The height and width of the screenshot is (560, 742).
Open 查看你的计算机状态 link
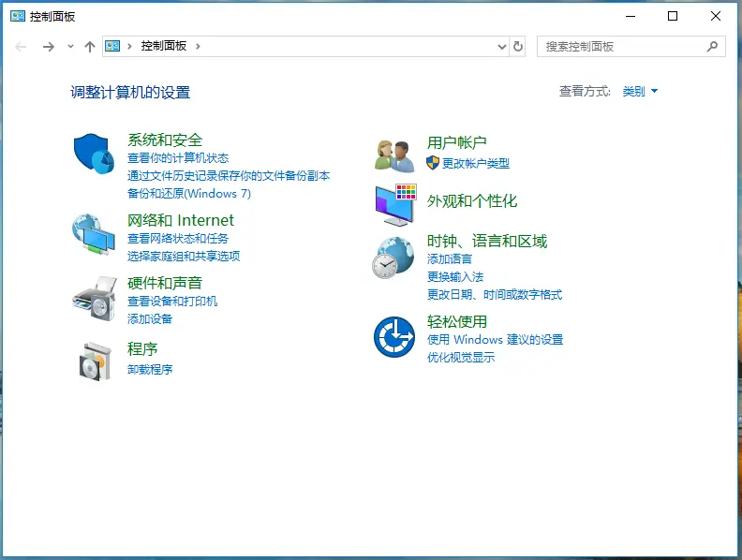[178, 158]
